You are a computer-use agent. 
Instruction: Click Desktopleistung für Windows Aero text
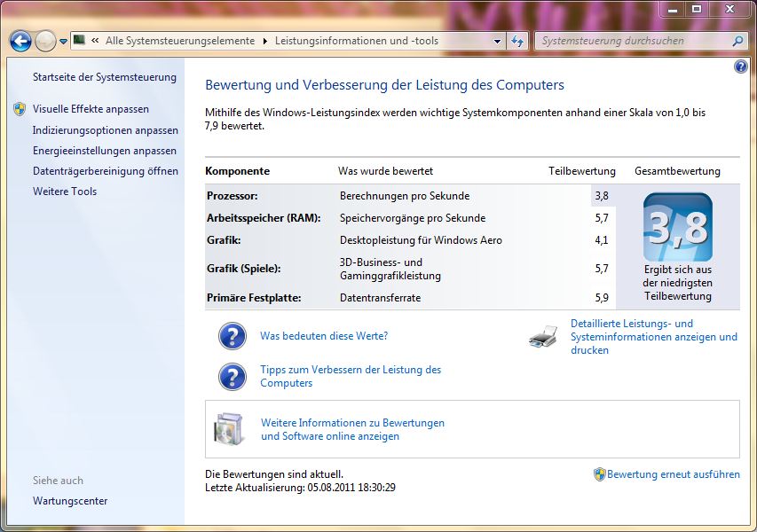[421, 240]
